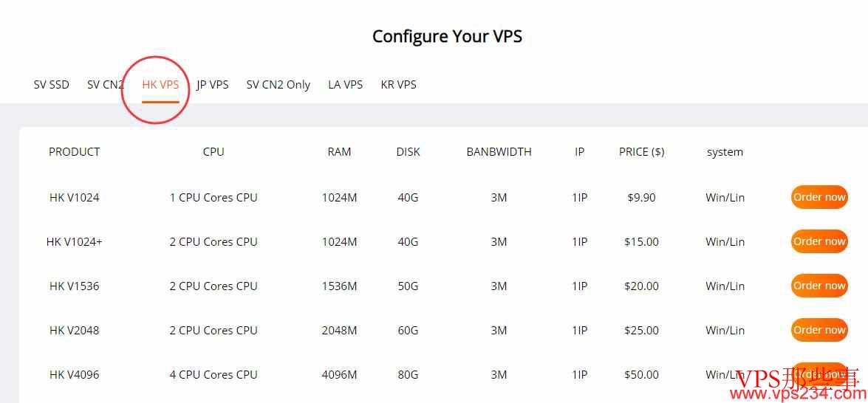Click the BANBWIDTH column header
This screenshot has height=403, width=868.
click(x=499, y=152)
